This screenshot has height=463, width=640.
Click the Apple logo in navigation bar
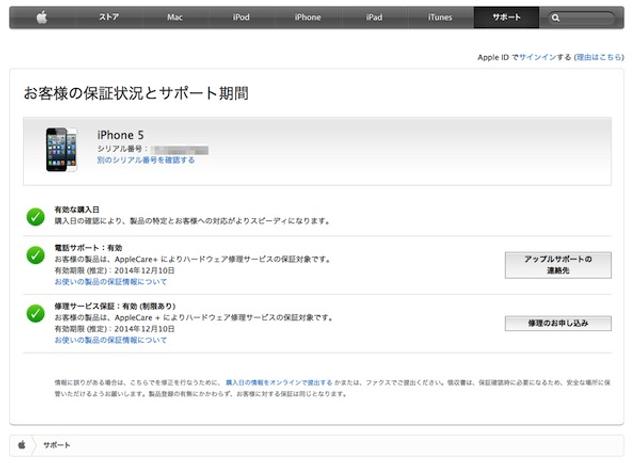42,17
